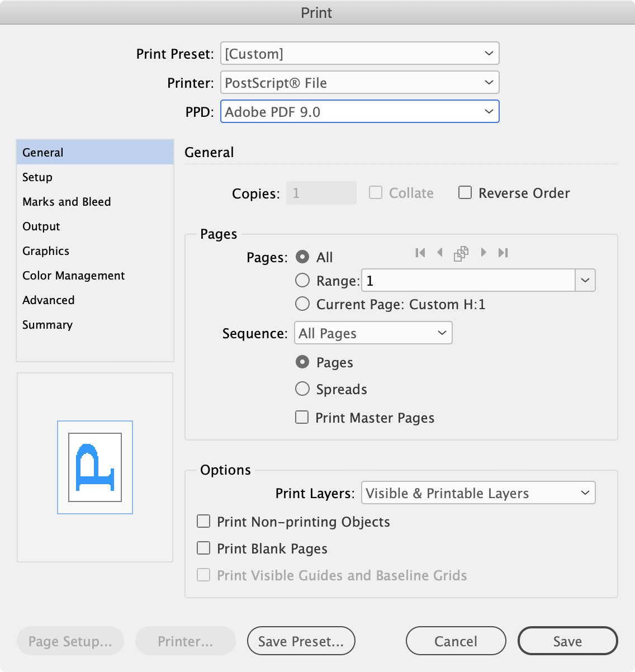635x672 pixels.
Task: Click the page proxy icon between navigation arrows
Action: click(461, 253)
